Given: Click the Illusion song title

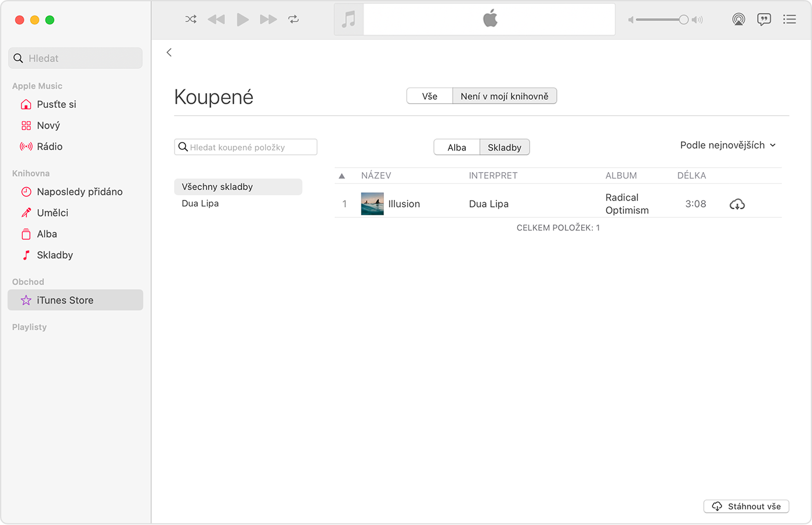Looking at the screenshot, I should pyautogui.click(x=404, y=204).
